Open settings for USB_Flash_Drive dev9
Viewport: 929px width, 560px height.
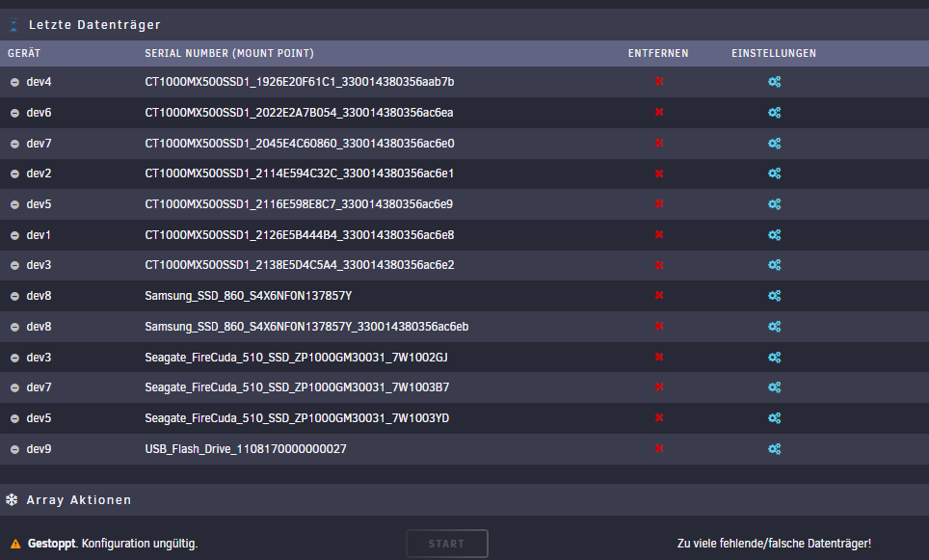[775, 449]
